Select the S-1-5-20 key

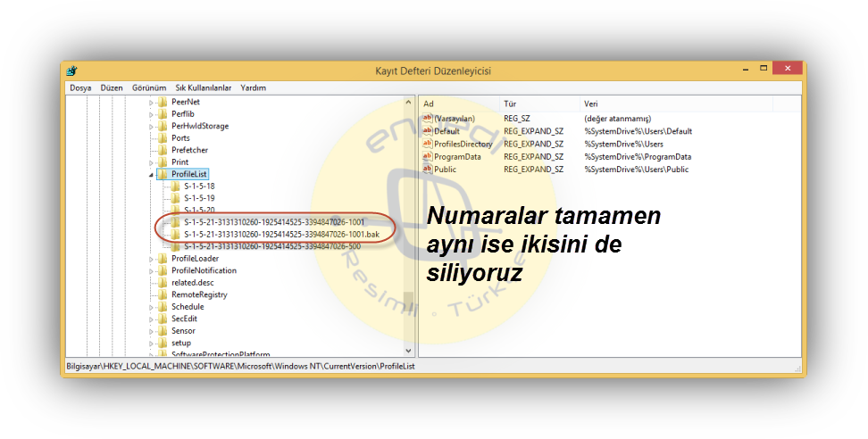pos(199,210)
